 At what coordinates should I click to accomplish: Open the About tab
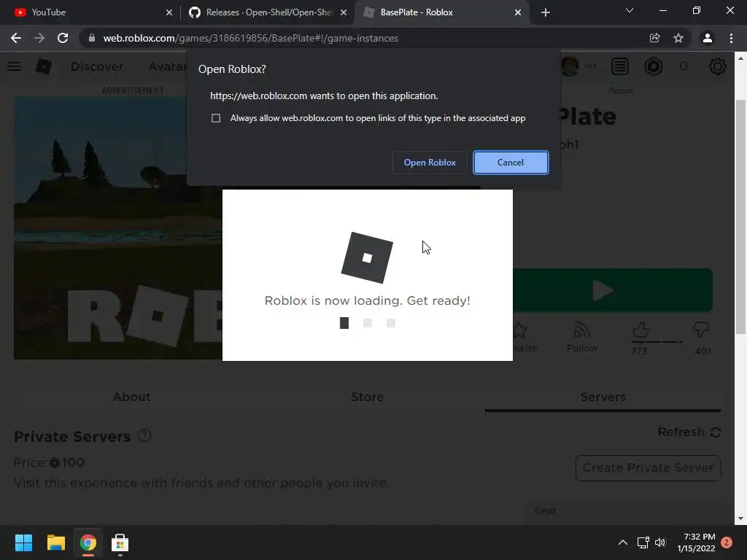(131, 397)
